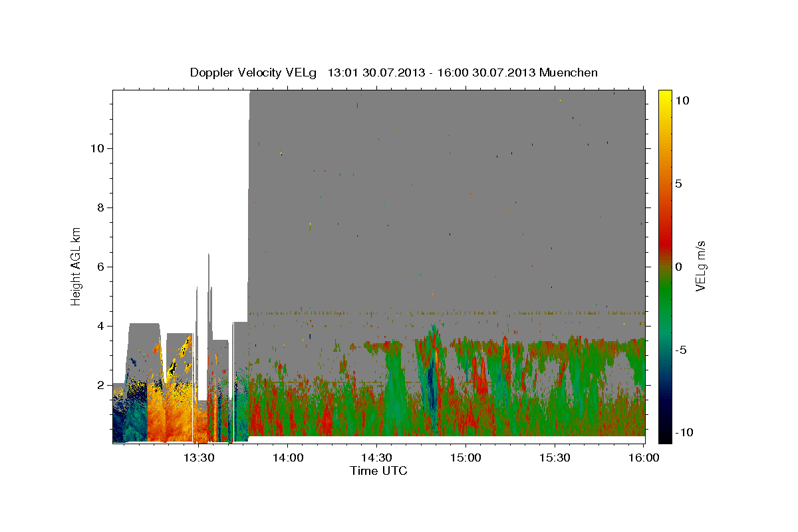Screen dimensions: 798x532
Task: Click the black bottom of the colorbar
Action: click(x=665, y=436)
